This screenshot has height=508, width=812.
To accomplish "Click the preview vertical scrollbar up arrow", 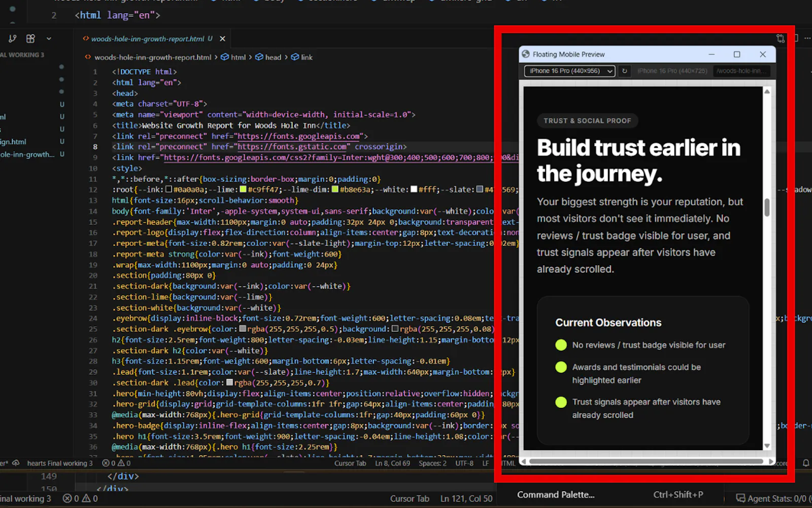I will [767, 91].
